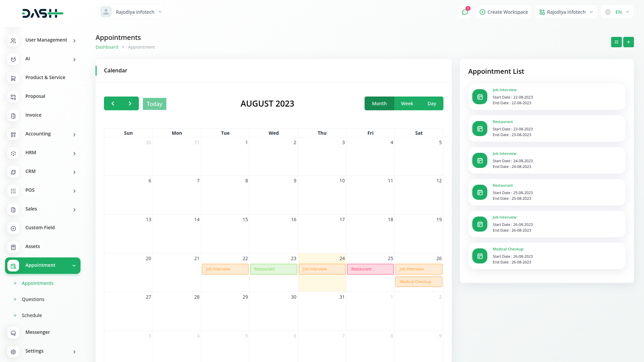The image size is (644, 362).
Task: Click the Dashboard breadcrumb link
Action: click(x=107, y=47)
